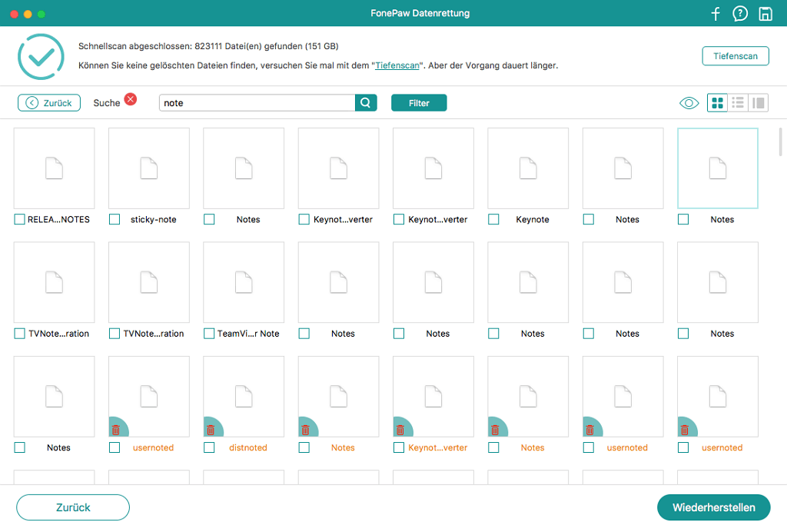
Task: Select the orange Keynot...verter thumbnail
Action: [433, 397]
